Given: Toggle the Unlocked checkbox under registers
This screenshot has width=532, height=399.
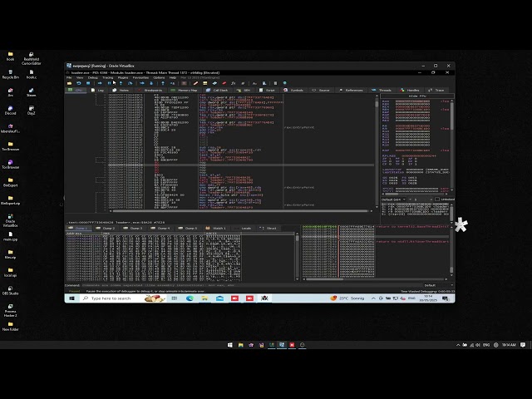Looking at the screenshot, I should pos(437,199).
